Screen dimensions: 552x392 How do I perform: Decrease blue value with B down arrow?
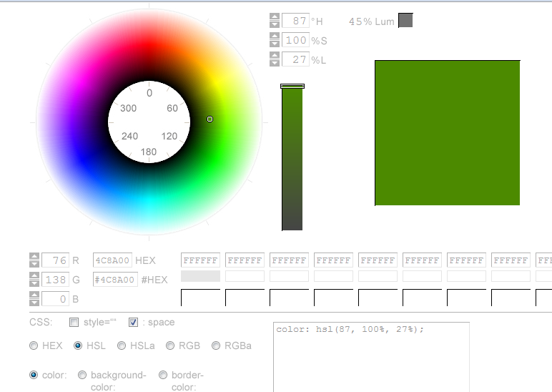tap(34, 302)
